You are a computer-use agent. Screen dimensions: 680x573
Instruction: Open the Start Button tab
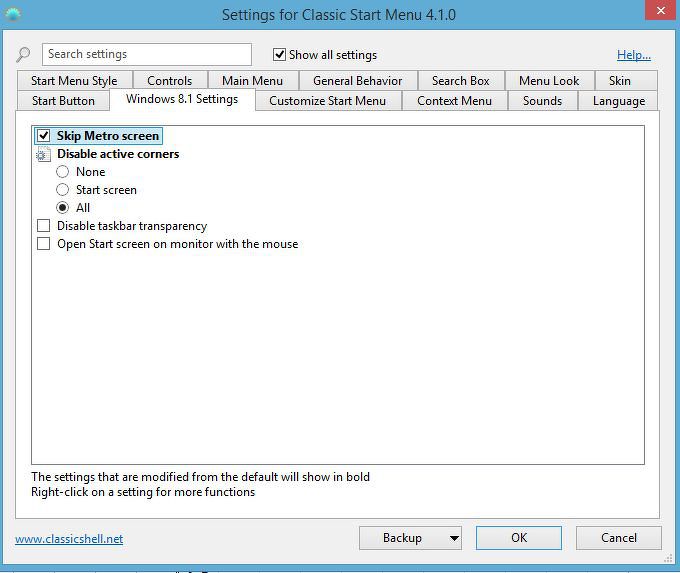click(63, 101)
